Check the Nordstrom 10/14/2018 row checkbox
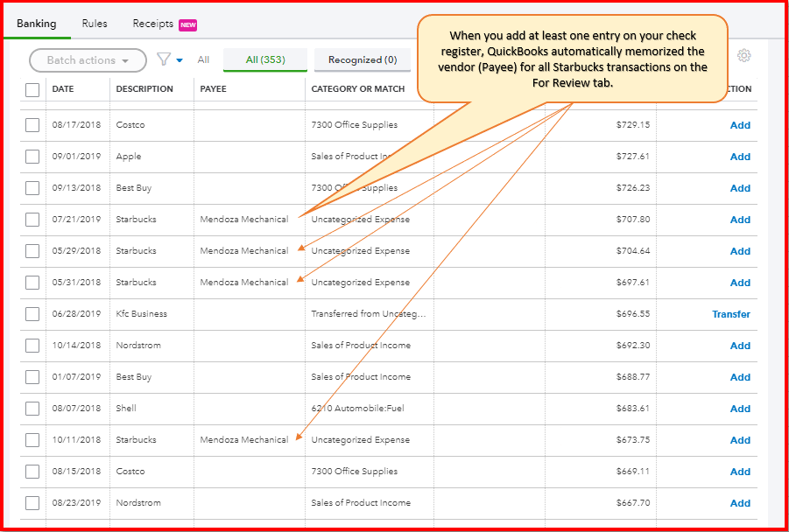Viewport: 789px width, 532px height. click(x=32, y=346)
